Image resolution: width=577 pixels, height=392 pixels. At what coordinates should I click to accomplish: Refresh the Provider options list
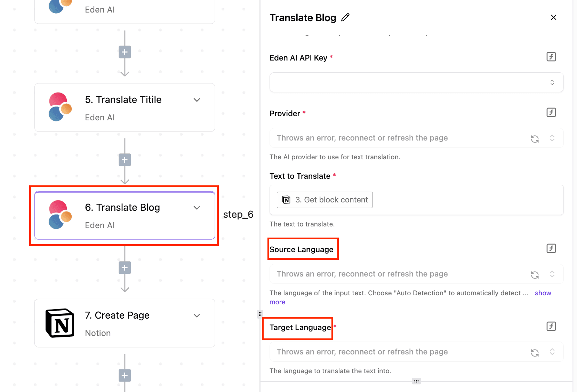pos(535,139)
